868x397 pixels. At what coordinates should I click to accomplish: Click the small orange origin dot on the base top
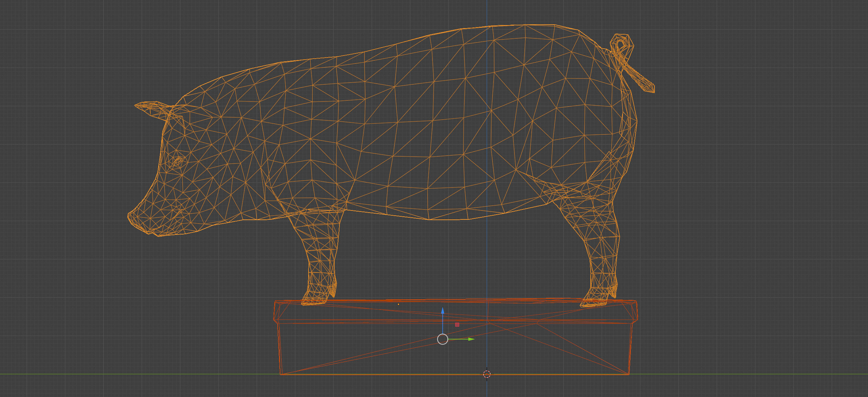[x=398, y=304]
